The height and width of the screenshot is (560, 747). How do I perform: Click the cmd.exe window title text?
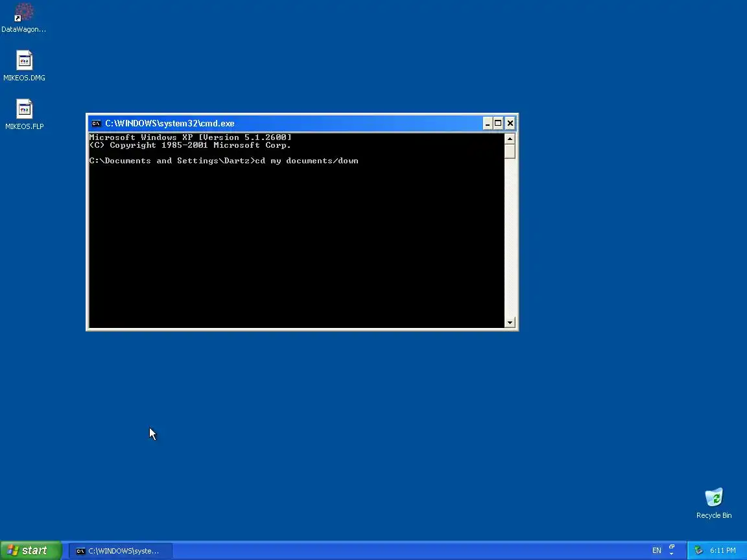tap(170, 123)
